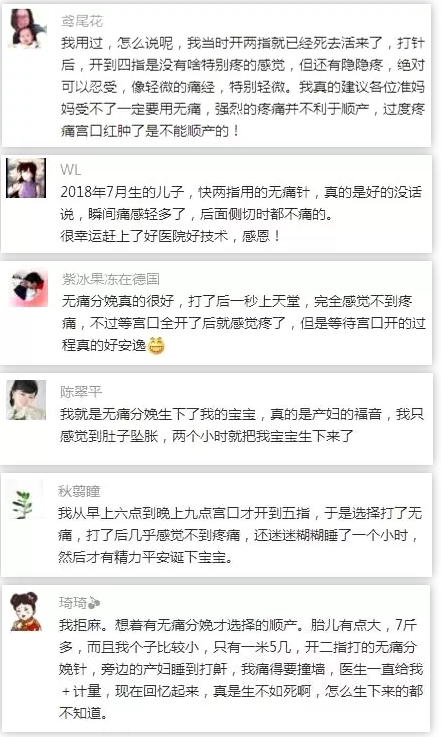Select the username 秋翦瞳

click(79, 491)
